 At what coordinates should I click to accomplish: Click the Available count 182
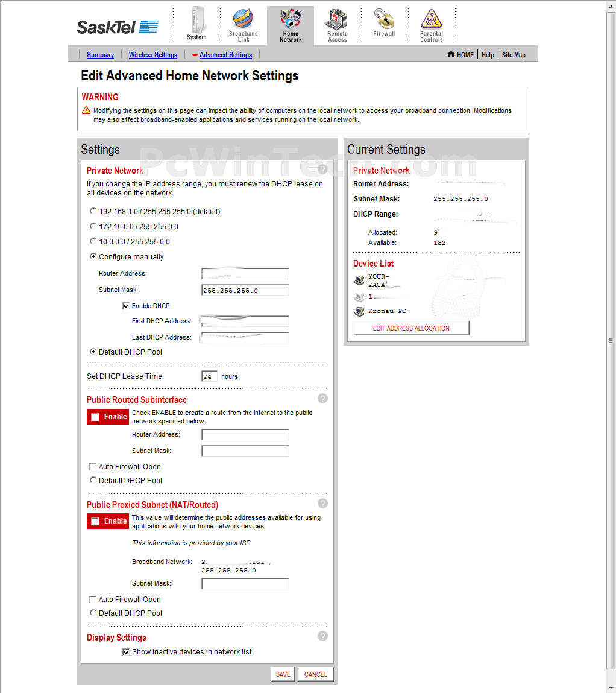439,242
